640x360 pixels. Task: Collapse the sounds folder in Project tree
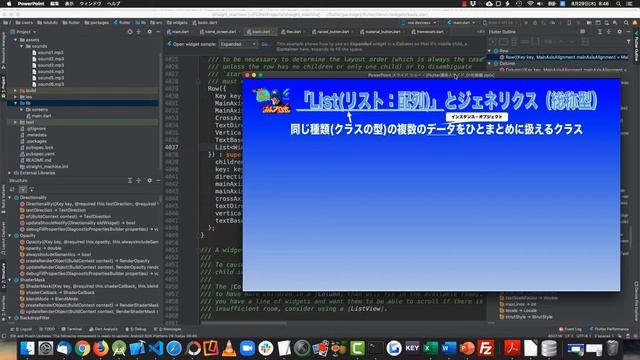22,46
